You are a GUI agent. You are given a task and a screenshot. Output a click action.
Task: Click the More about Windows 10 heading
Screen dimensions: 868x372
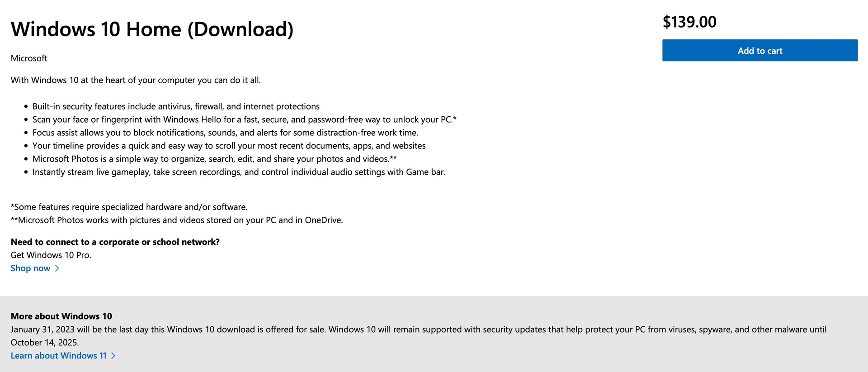click(61, 316)
